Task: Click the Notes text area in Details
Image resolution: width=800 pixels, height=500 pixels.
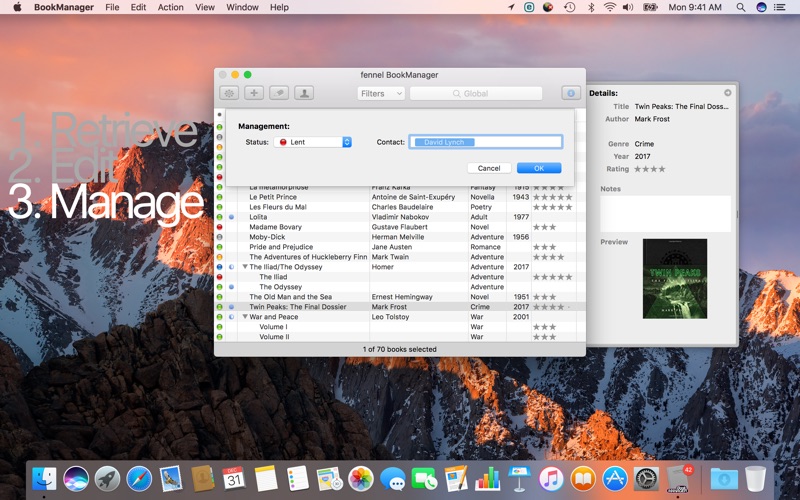Action: pyautogui.click(x=665, y=214)
